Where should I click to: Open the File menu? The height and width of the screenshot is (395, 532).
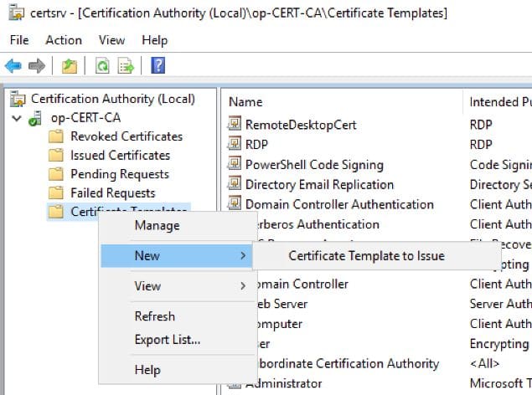[x=19, y=40]
